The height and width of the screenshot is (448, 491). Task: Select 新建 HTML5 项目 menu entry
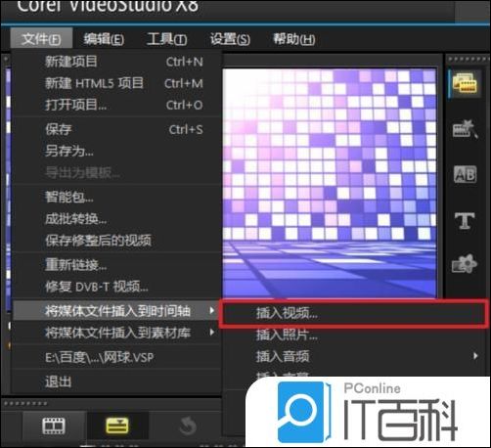(117, 83)
